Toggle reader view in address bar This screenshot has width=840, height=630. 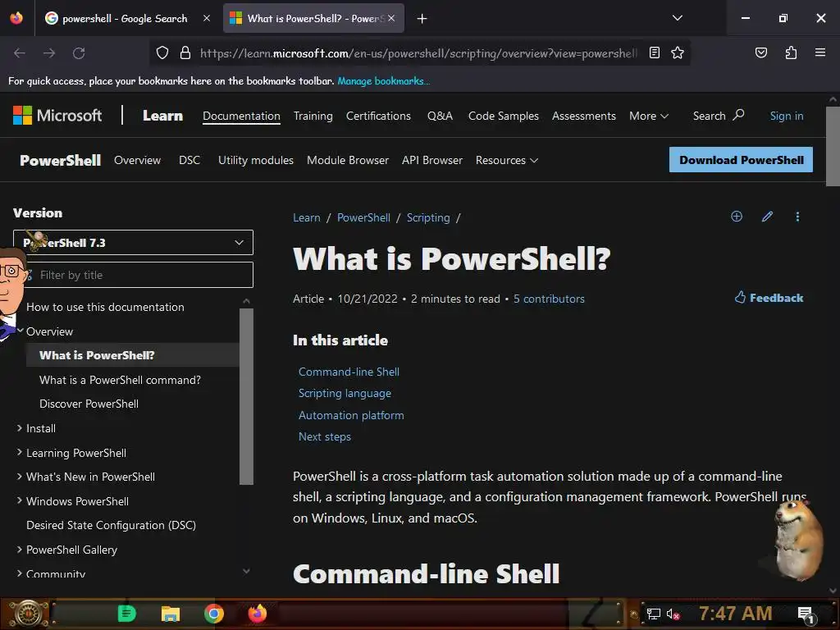(x=654, y=52)
